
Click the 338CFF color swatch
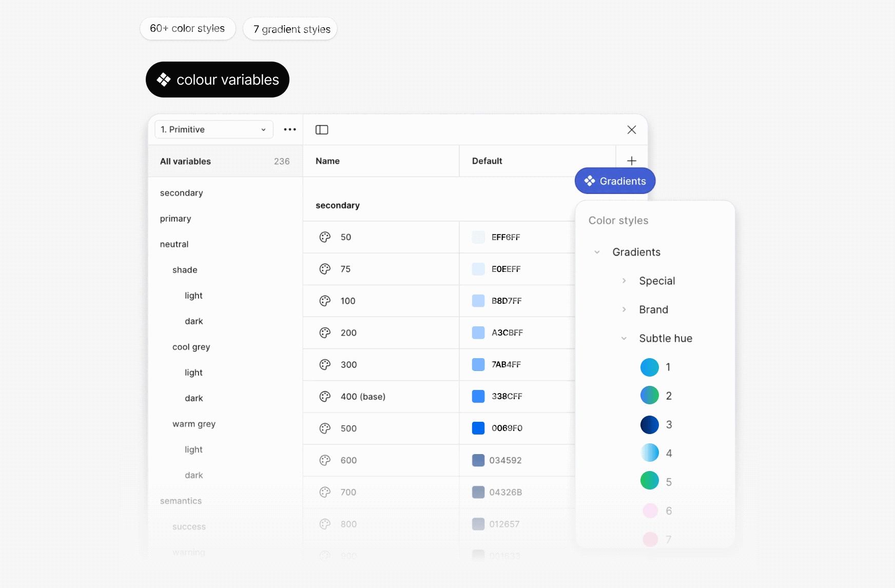[x=478, y=396]
